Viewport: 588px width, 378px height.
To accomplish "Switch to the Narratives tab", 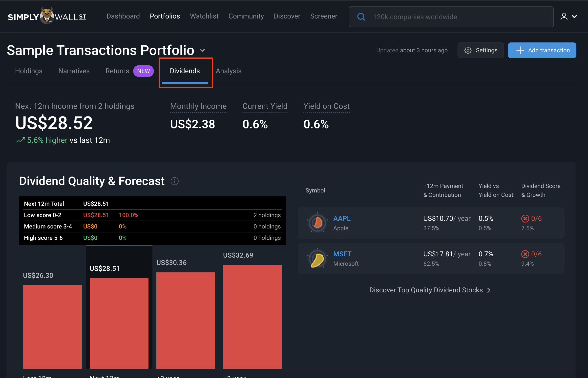I will tap(74, 71).
